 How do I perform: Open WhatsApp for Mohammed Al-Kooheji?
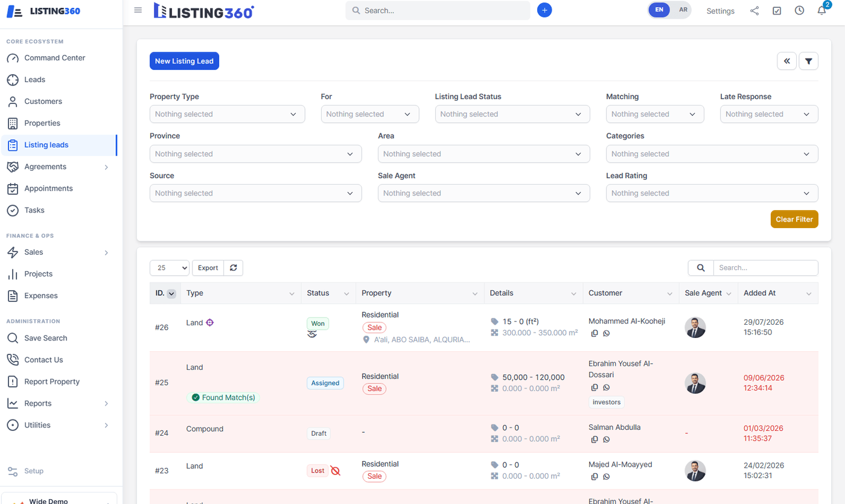[607, 333]
